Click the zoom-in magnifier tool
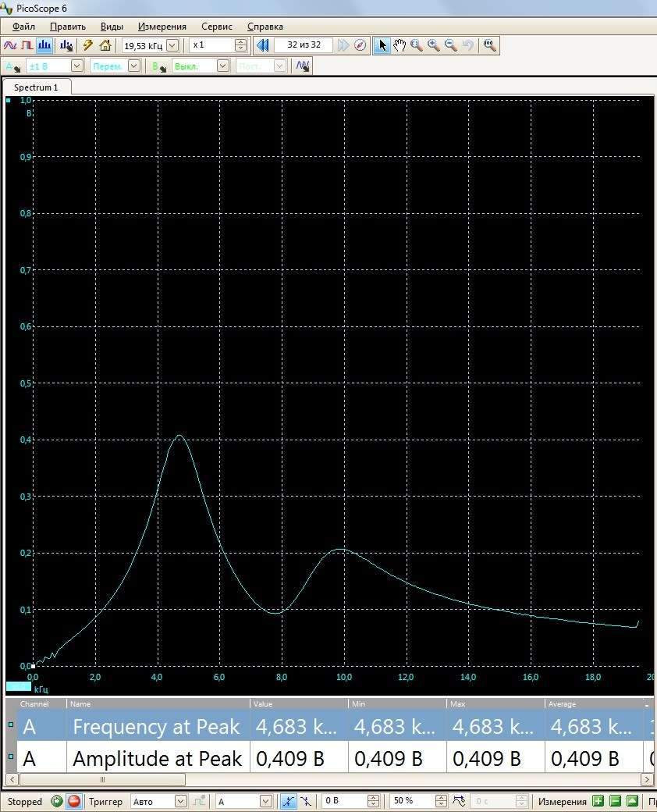 coord(434,45)
